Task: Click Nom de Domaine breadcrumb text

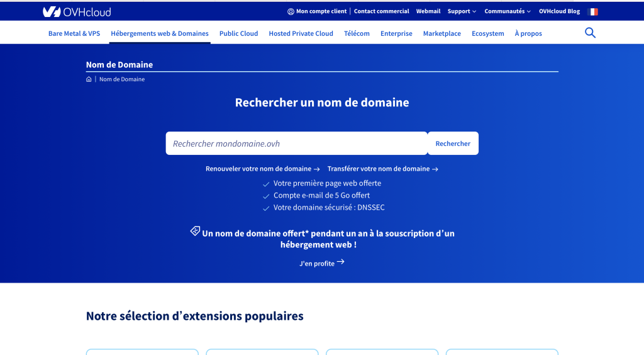Action: [122, 79]
